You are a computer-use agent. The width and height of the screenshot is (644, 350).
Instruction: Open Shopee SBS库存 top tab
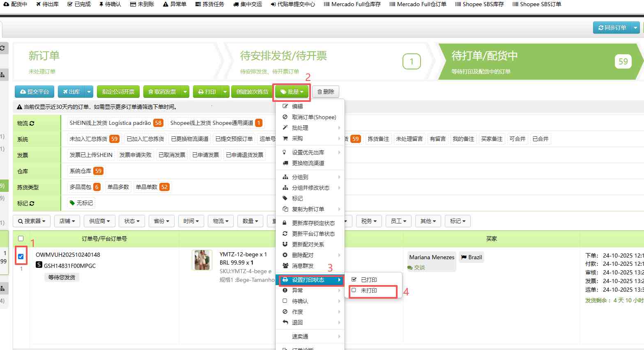pos(479,4)
